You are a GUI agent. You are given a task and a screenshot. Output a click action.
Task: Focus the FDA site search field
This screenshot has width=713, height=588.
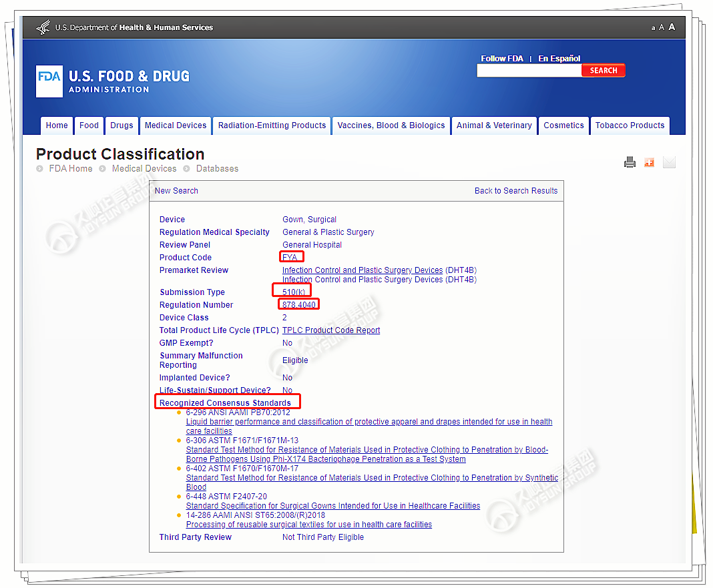point(529,71)
